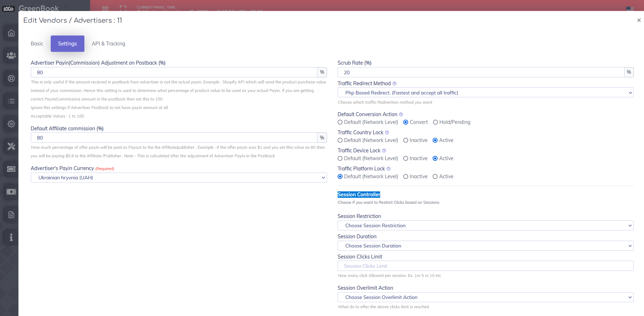Click help icon beside Traffic Device Lock

coord(384,151)
